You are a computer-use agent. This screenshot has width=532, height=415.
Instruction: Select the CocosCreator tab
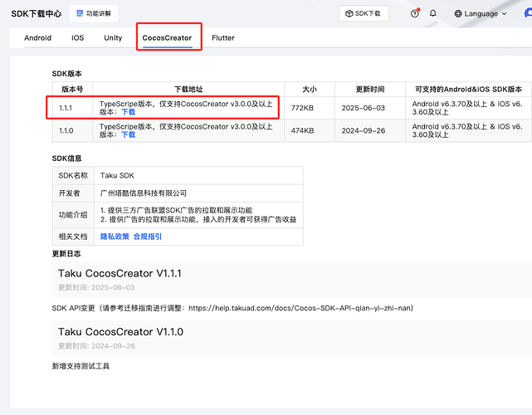click(168, 37)
